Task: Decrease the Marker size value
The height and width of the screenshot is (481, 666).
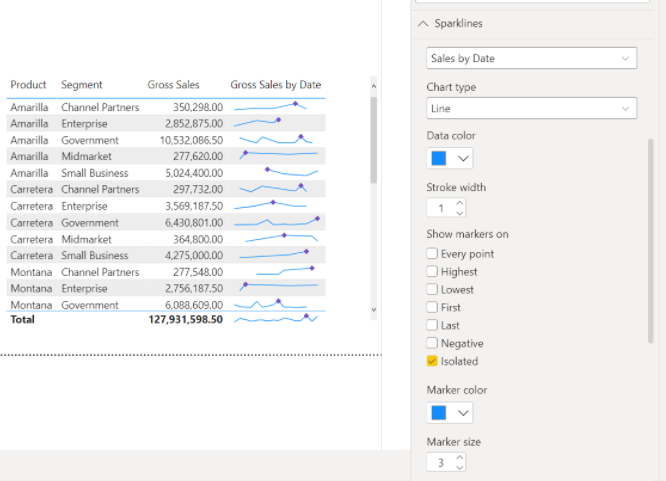Action: coord(460,467)
